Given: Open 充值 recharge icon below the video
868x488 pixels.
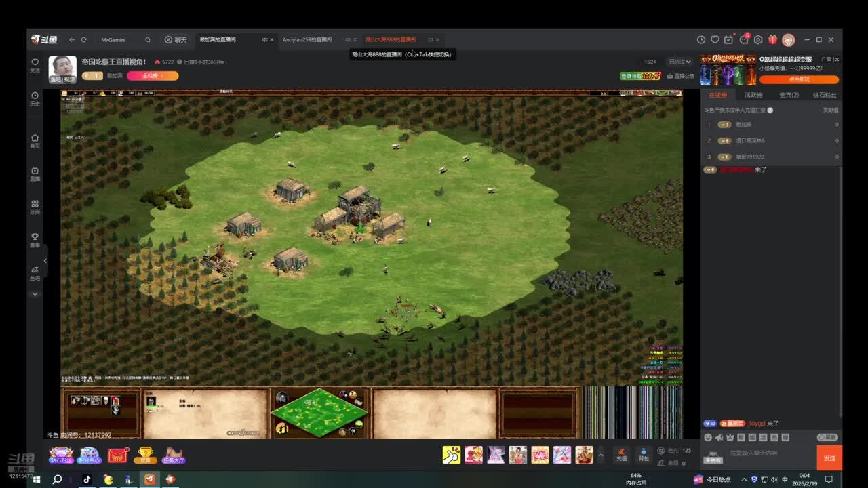Looking at the screenshot, I should pyautogui.click(x=621, y=454).
